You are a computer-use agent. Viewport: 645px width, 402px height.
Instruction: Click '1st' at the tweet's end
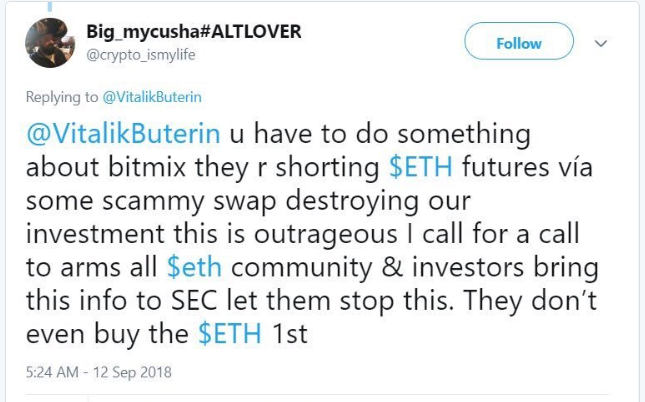[290, 336]
